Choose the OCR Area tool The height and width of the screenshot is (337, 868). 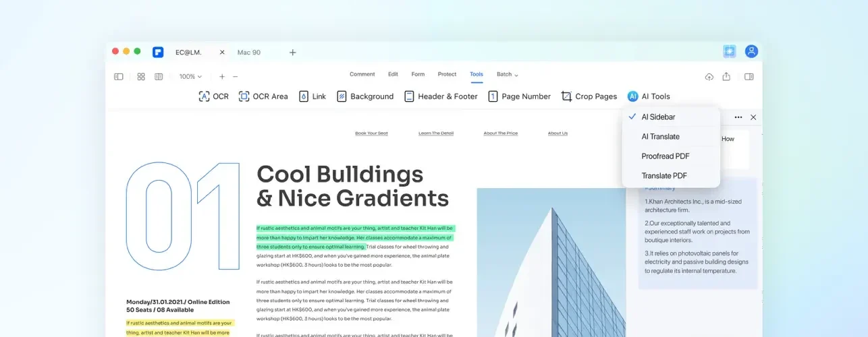[263, 96]
